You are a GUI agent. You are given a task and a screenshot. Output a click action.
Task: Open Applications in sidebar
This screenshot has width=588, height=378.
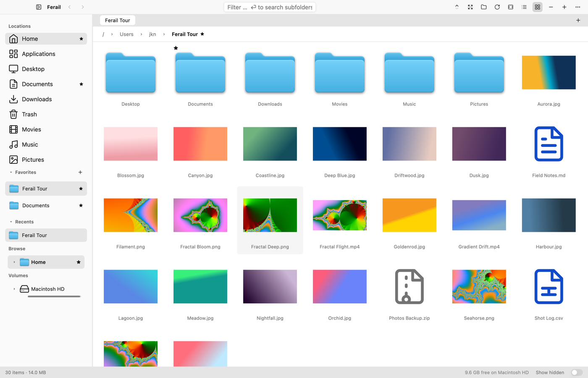[46, 54]
